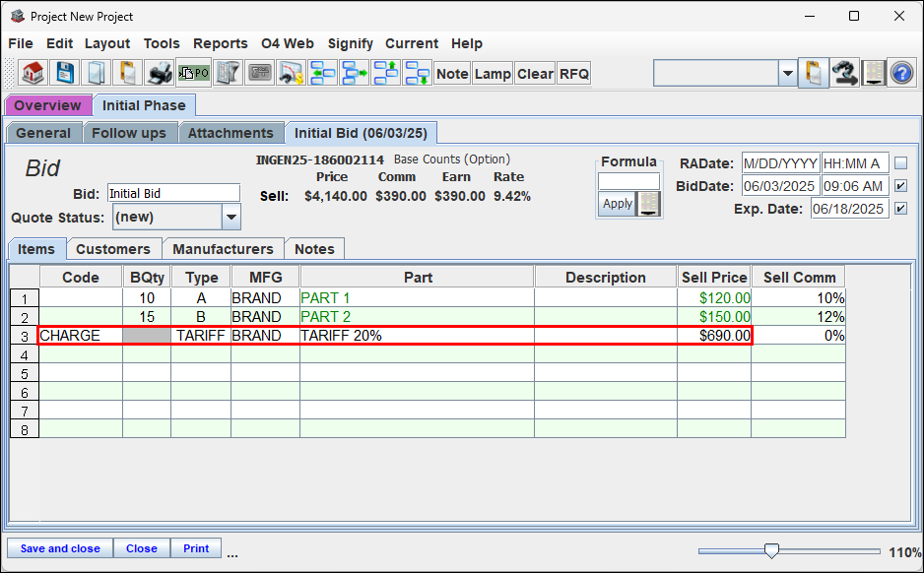Open help with the blue question mark icon
The image size is (924, 573).
901,74
